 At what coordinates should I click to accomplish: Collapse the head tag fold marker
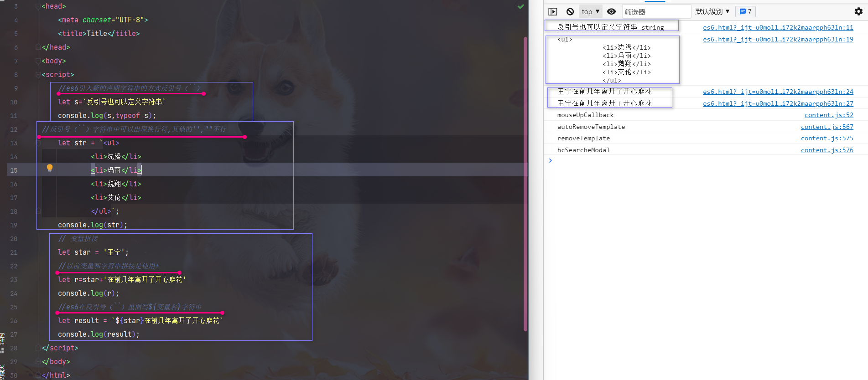pyautogui.click(x=38, y=6)
